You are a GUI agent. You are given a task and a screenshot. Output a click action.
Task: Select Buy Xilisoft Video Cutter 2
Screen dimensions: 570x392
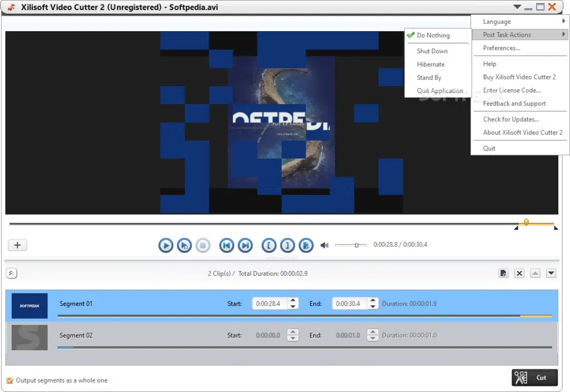pyautogui.click(x=520, y=77)
